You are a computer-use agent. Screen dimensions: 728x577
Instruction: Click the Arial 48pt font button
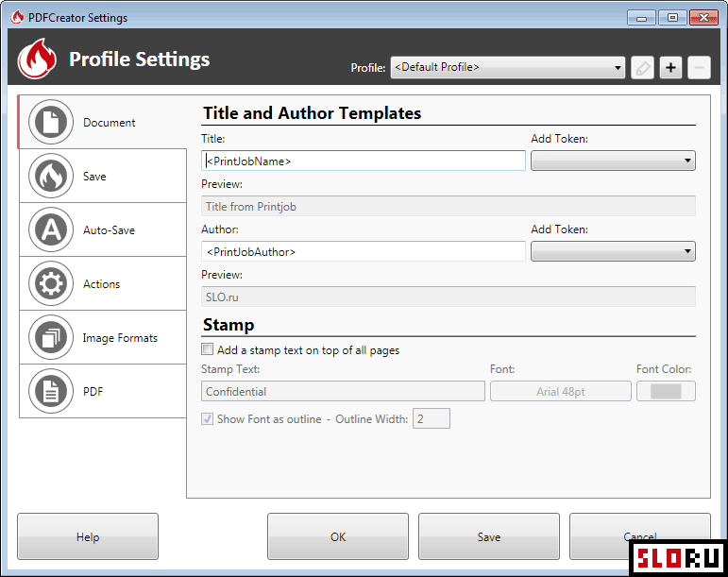coord(560,391)
